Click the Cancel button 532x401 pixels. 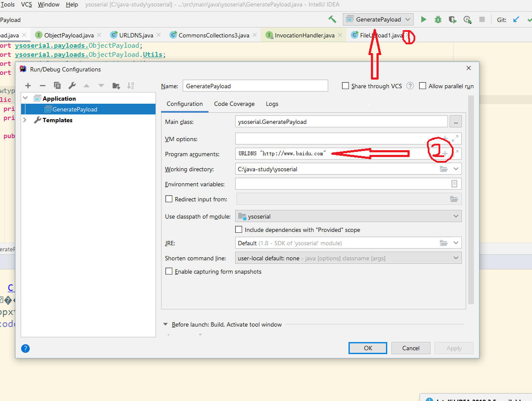(x=411, y=348)
